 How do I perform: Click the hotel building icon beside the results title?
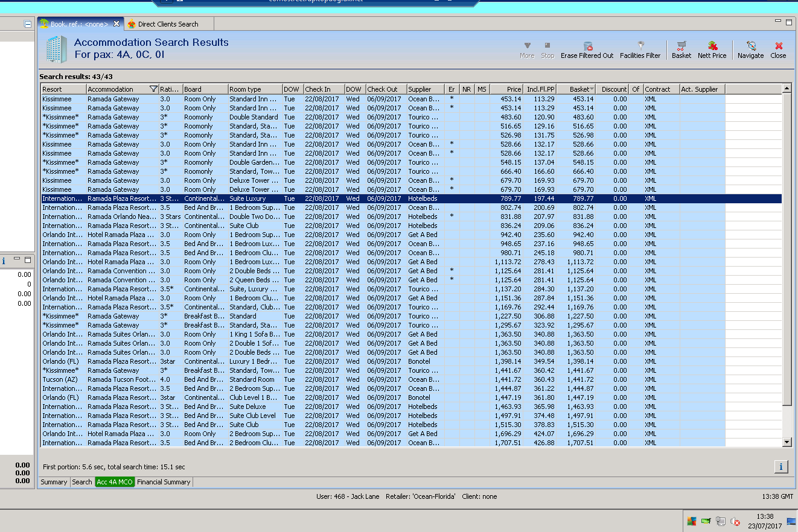(x=56, y=49)
